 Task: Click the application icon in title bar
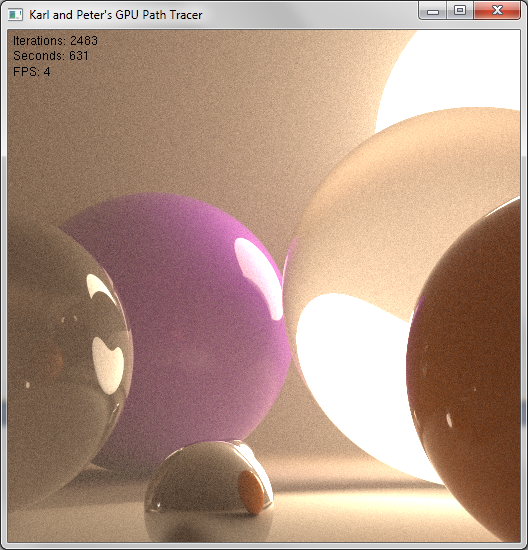click(15, 15)
